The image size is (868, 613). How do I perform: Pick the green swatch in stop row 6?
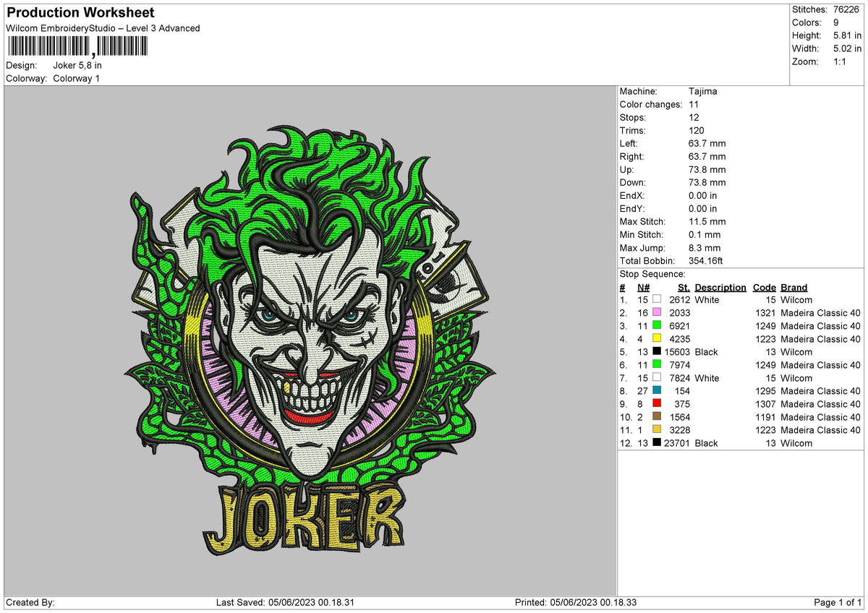click(x=657, y=364)
